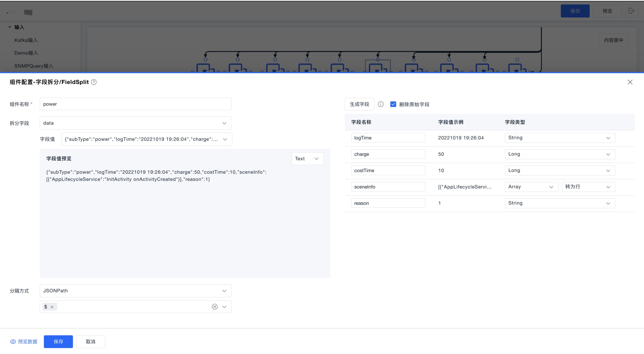644x354 pixels.
Task: Collapse the 输入 tree section
Action: (x=10, y=27)
